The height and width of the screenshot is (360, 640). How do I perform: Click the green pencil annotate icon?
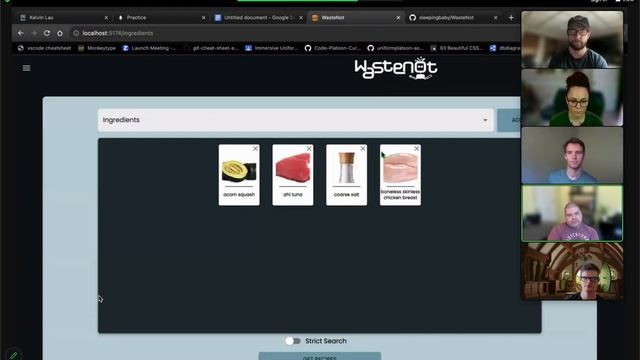(13, 355)
